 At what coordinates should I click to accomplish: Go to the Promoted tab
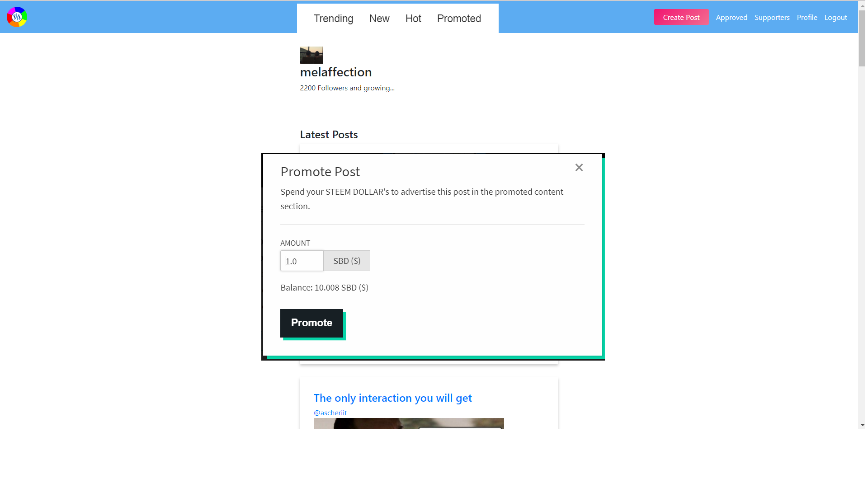pos(458,19)
